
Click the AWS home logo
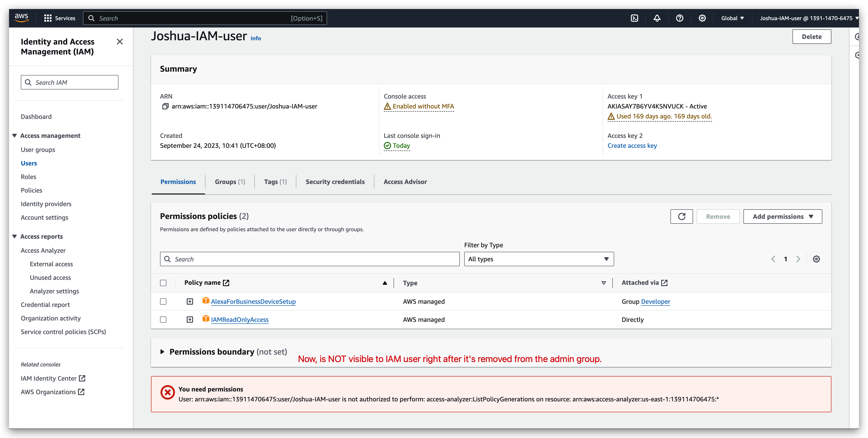point(21,17)
